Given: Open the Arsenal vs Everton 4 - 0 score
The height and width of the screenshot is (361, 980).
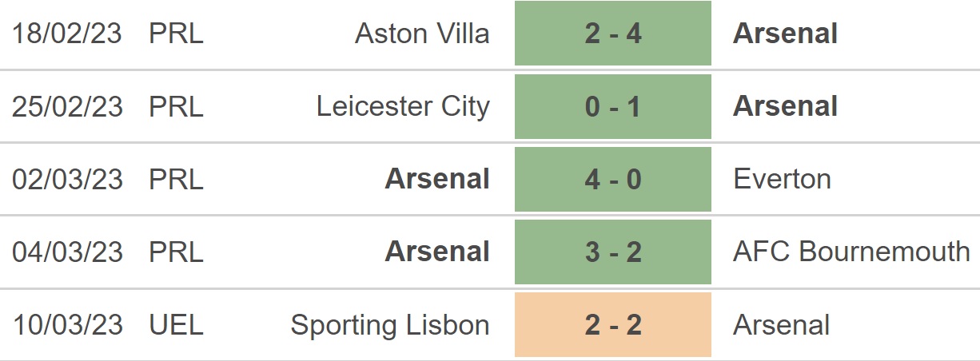Looking at the screenshot, I should click(x=613, y=179).
